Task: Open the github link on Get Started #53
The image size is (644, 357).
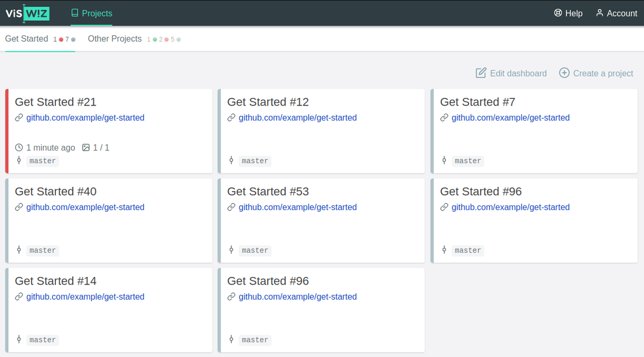Action: [298, 207]
